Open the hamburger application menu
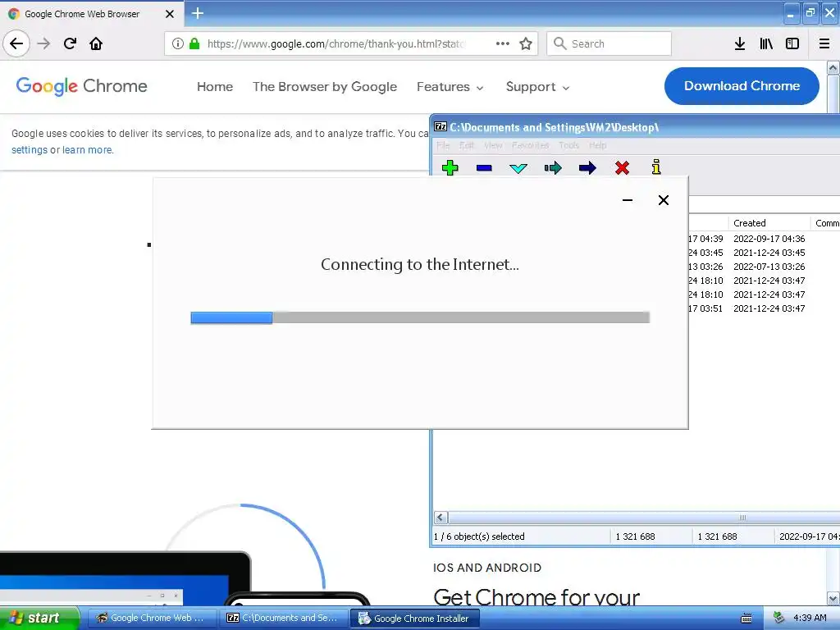 tap(824, 43)
